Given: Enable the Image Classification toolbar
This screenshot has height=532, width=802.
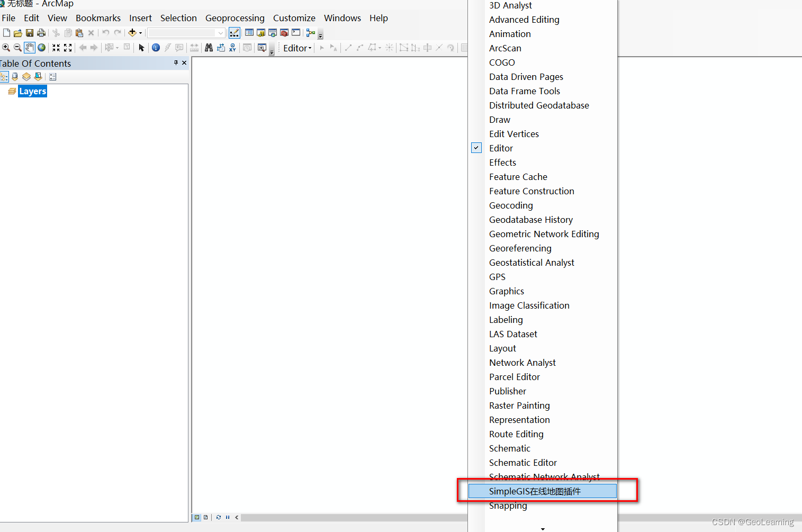Looking at the screenshot, I should click(543, 305).
